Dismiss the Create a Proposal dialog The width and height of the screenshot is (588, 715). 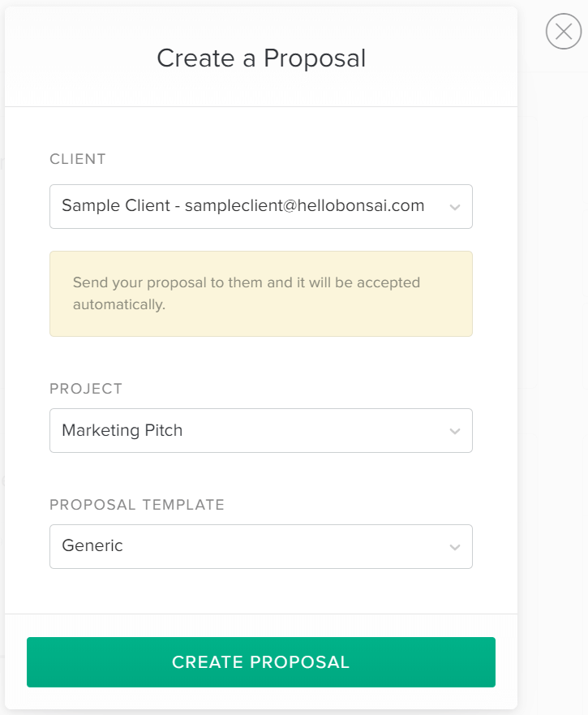tap(564, 32)
